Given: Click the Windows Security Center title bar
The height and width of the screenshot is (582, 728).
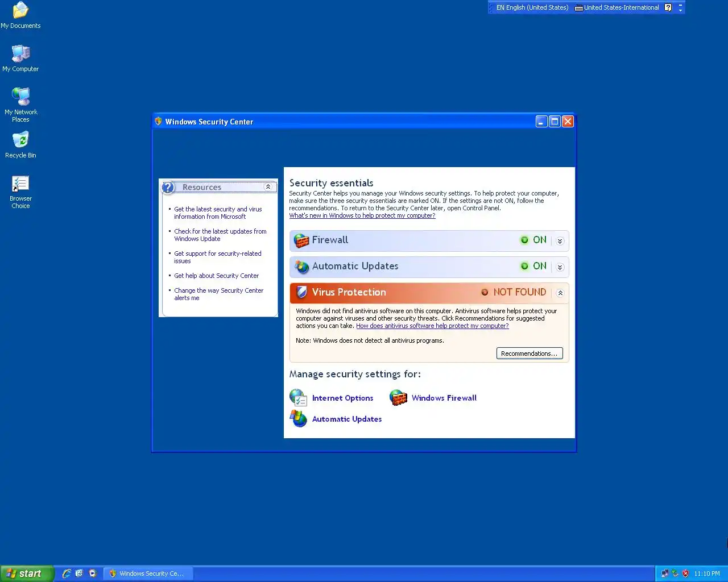Looking at the screenshot, I should point(364,121).
